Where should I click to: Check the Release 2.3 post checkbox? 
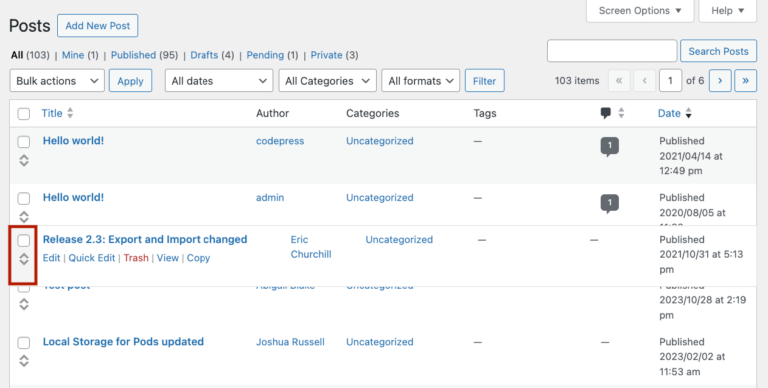click(x=24, y=241)
